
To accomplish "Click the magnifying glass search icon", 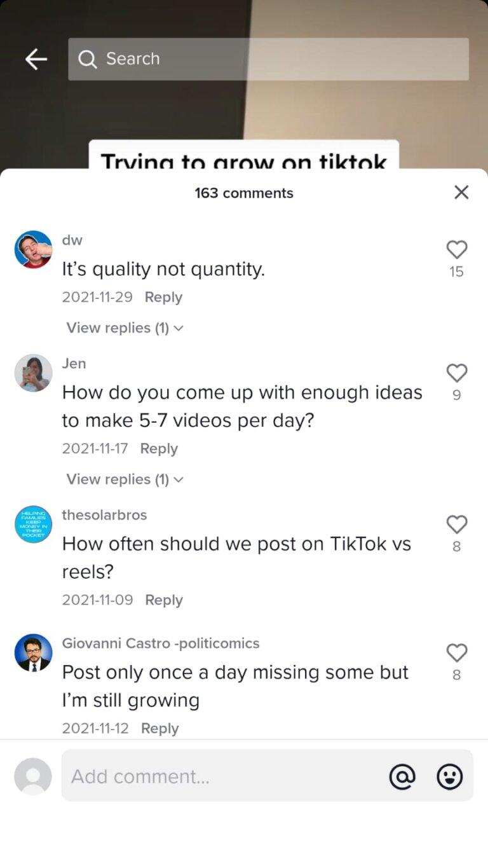I will tap(88, 59).
